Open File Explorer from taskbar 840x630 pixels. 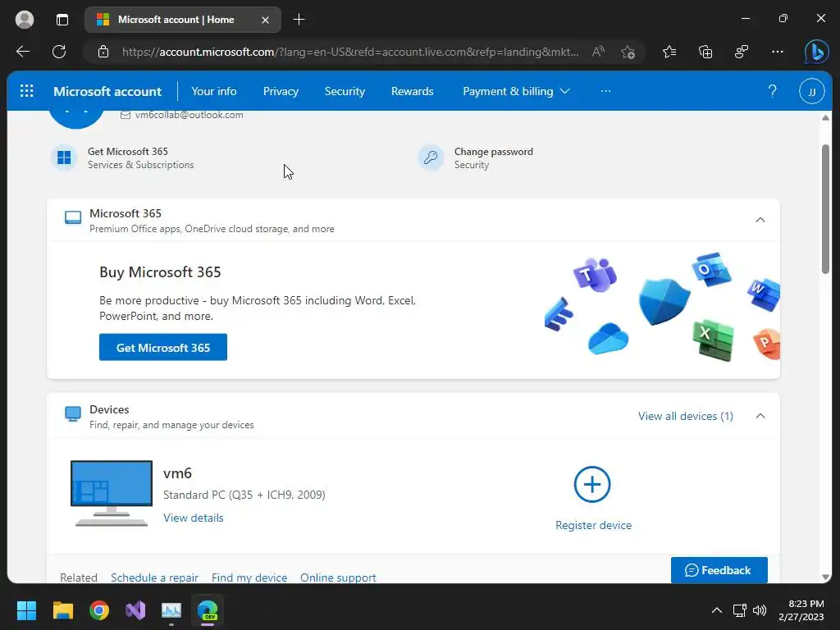pos(62,610)
